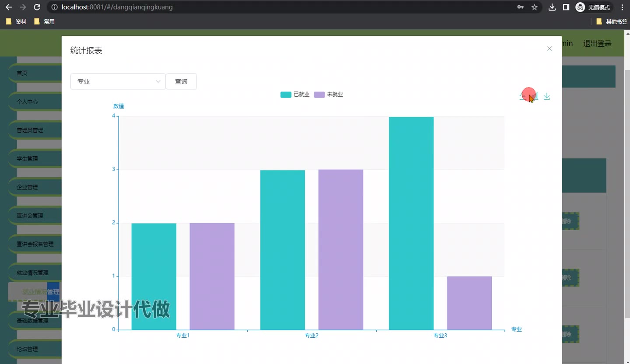This screenshot has width=630, height=364.
Task: Toggle browser side panel icon
Action: pyautogui.click(x=566, y=7)
